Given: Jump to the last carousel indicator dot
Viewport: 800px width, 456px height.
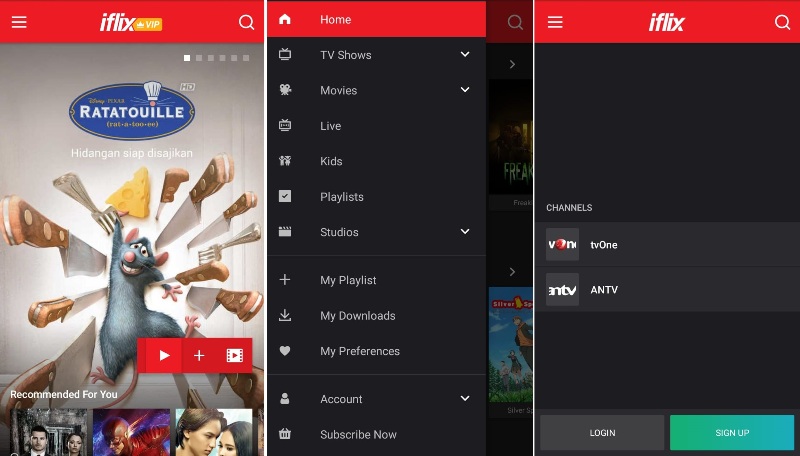Looking at the screenshot, I should [246, 58].
